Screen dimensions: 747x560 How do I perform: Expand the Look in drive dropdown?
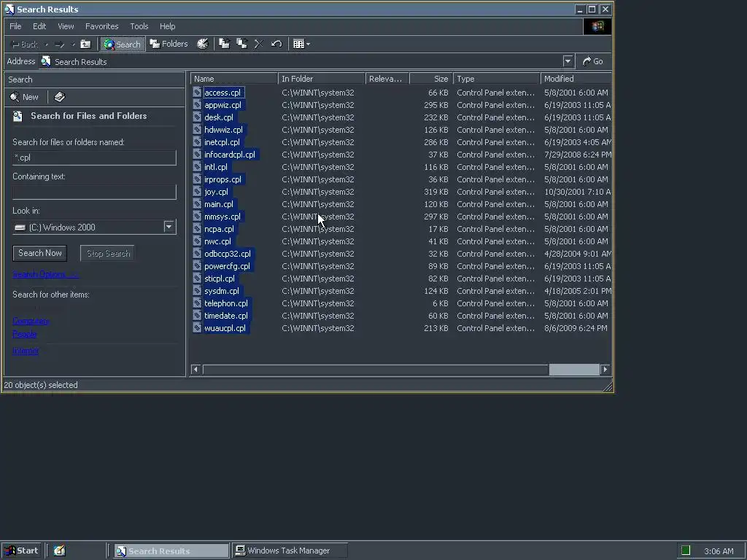169,227
